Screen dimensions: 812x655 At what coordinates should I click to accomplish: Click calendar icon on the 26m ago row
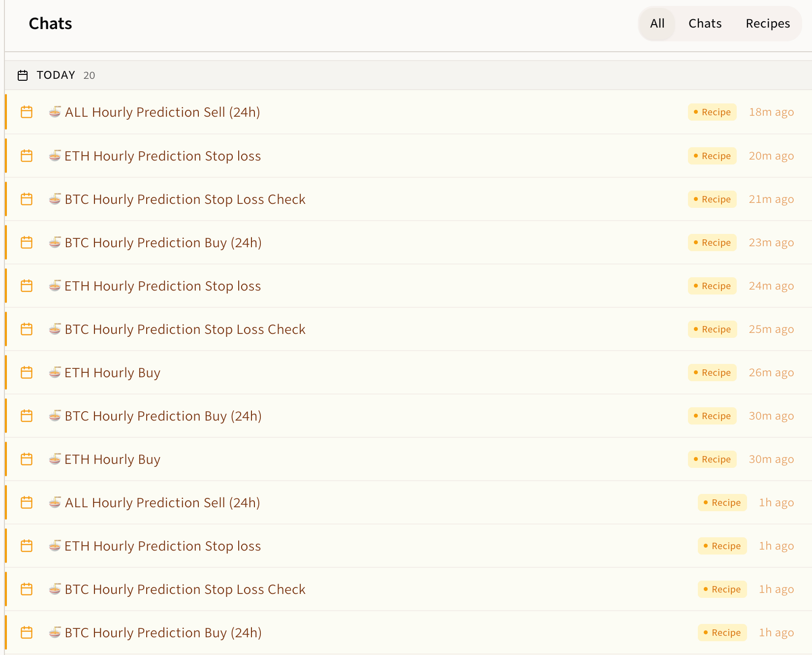point(27,373)
